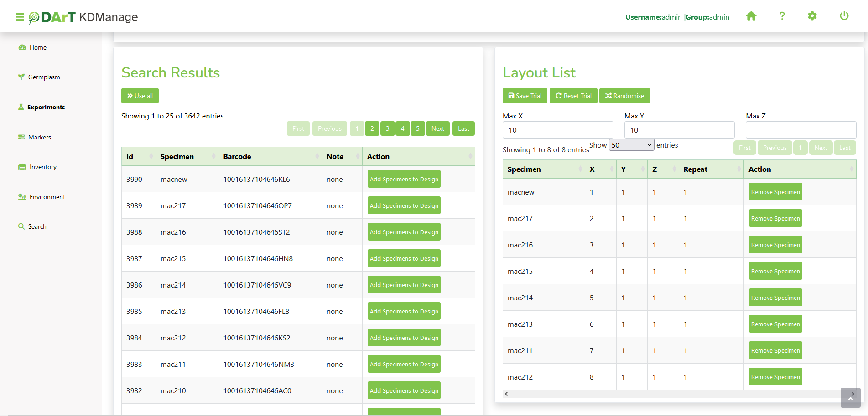Open Germplasm in the sidebar
868x416 pixels.
44,77
